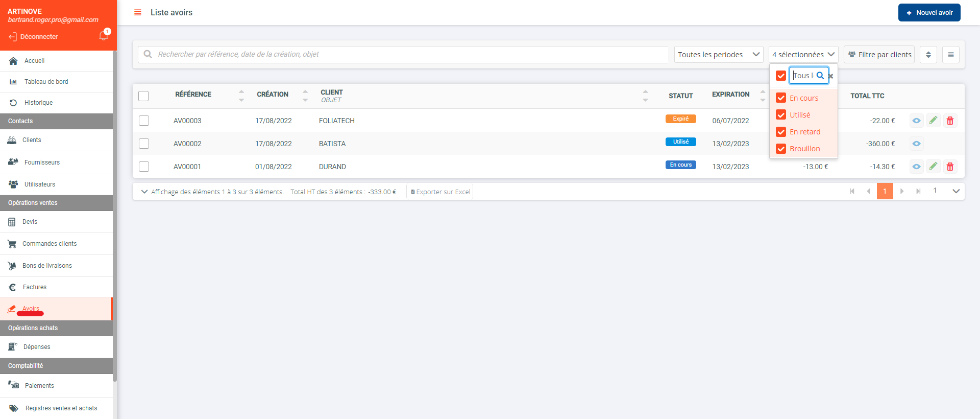
Task: Go to next page arrow in pagination
Action: click(902, 191)
